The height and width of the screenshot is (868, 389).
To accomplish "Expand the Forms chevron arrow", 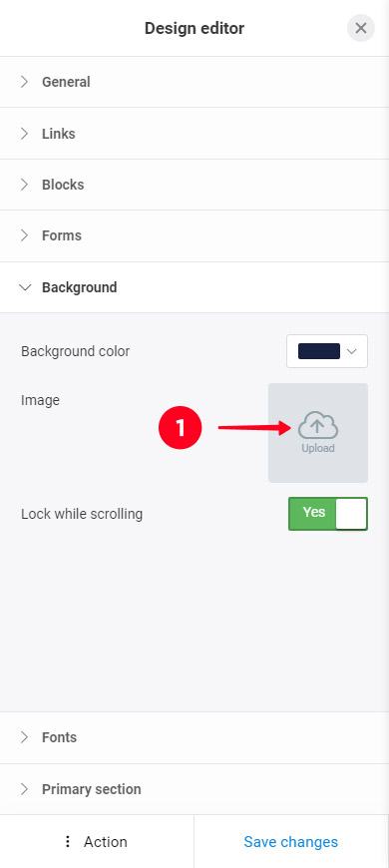I will pos(24,235).
